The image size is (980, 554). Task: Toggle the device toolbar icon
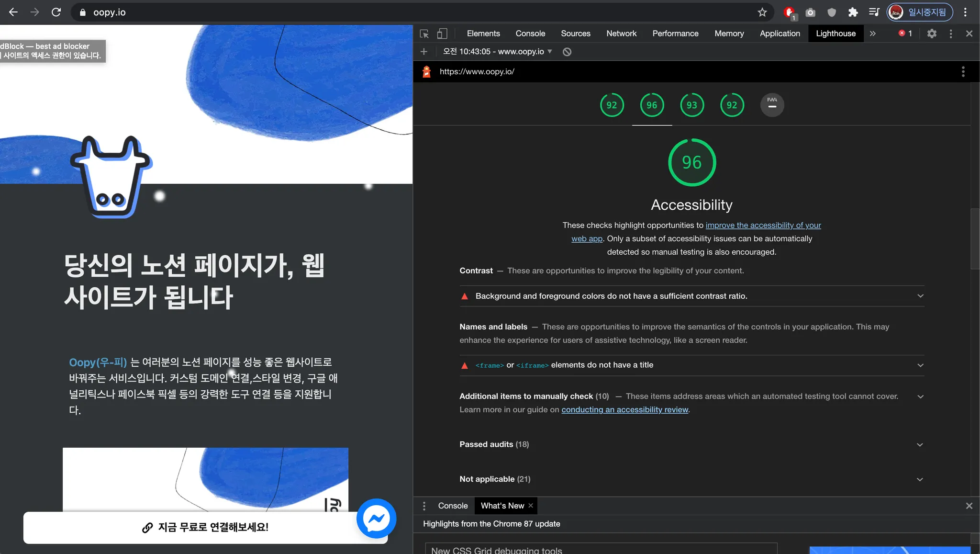(442, 34)
